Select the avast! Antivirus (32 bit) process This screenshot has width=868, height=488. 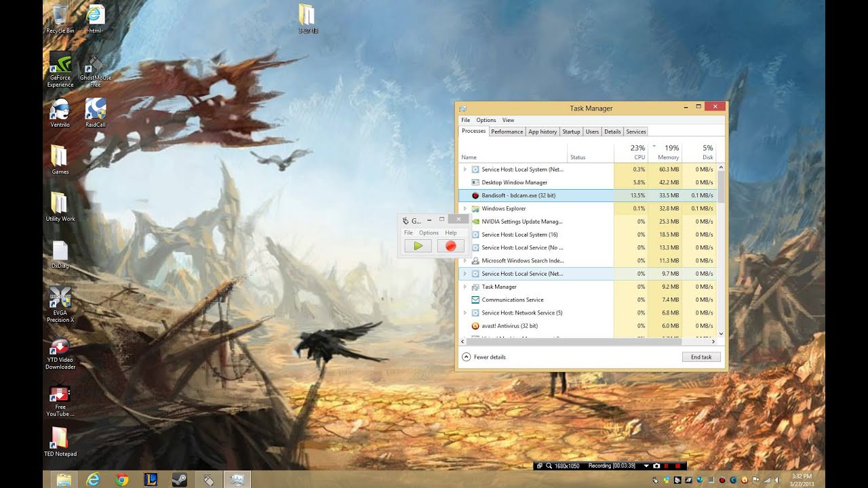587,326
